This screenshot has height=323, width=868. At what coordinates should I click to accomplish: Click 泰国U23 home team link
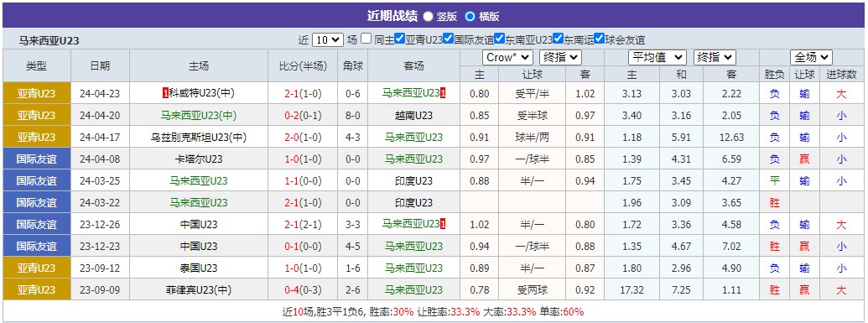pyautogui.click(x=199, y=268)
